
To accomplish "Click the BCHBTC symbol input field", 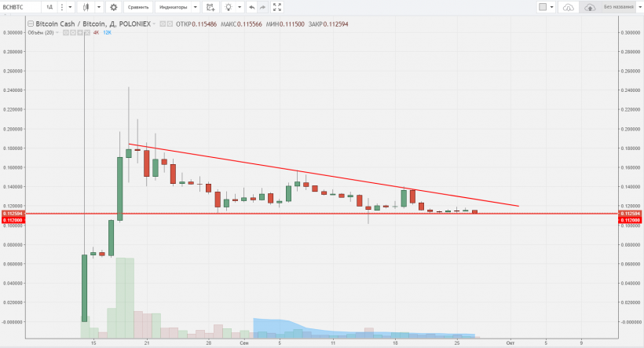I will [20, 7].
